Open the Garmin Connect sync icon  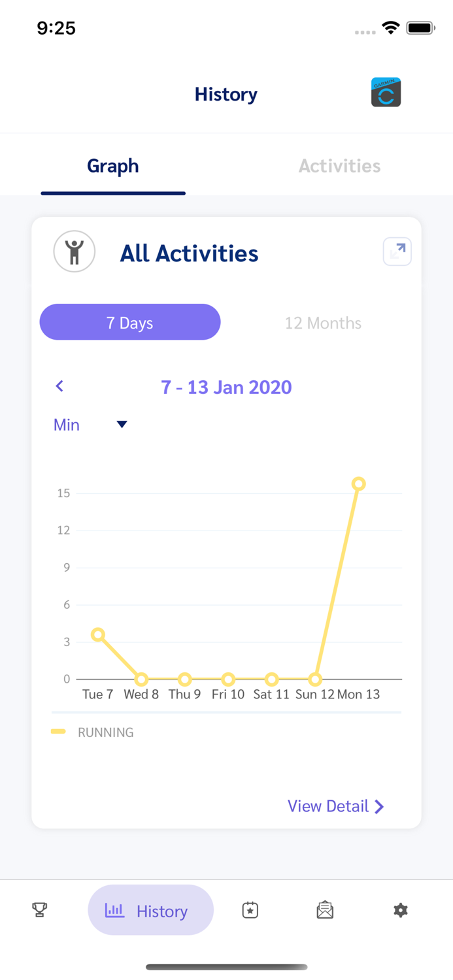(x=386, y=93)
